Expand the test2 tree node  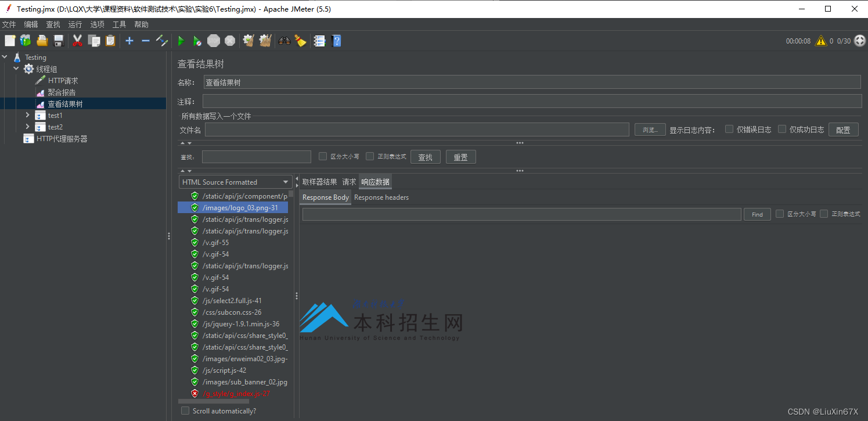coord(27,127)
